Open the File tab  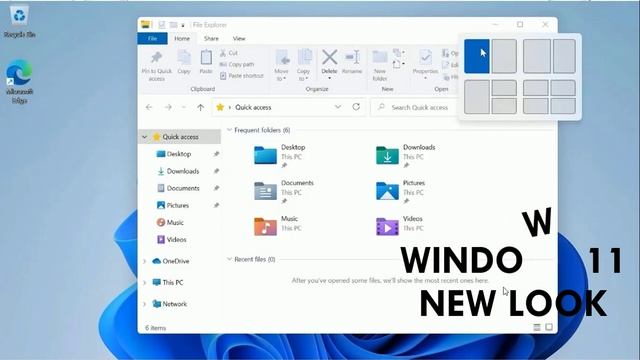point(152,38)
